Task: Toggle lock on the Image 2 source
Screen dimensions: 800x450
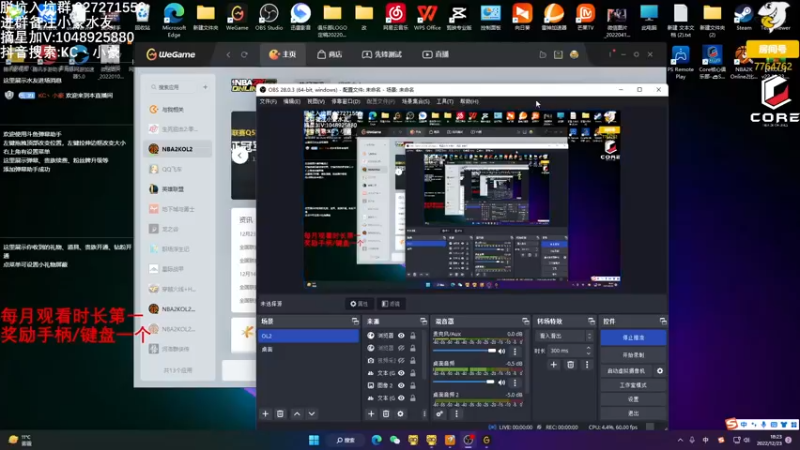Action: (413, 386)
